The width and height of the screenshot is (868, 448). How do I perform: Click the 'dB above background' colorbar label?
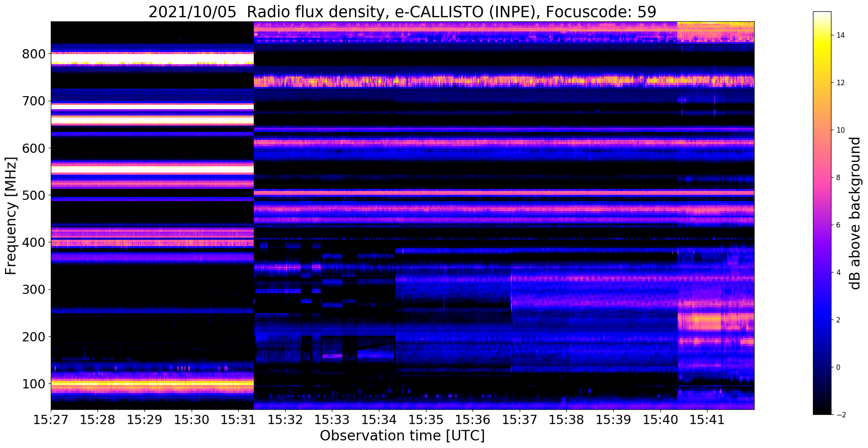(x=855, y=213)
